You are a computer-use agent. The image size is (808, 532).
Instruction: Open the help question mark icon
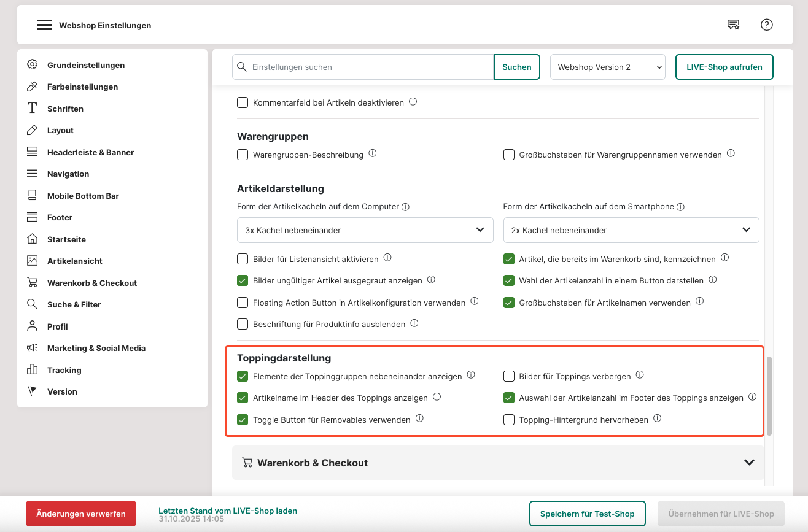pyautogui.click(x=766, y=25)
